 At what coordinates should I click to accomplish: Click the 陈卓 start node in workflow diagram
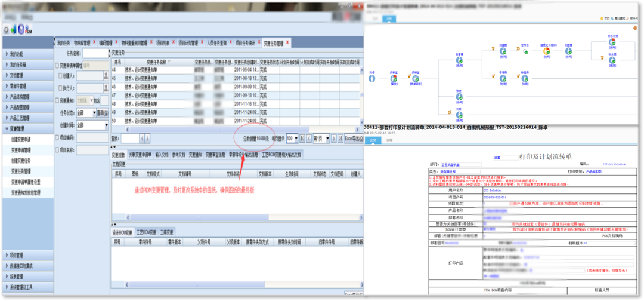click(x=372, y=76)
